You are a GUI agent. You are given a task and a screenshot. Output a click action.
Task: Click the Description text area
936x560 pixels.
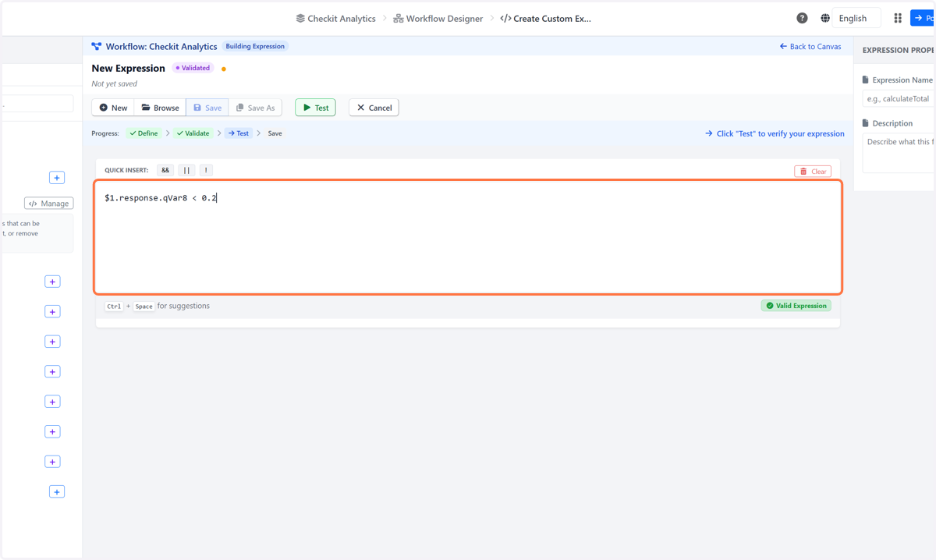(x=899, y=153)
